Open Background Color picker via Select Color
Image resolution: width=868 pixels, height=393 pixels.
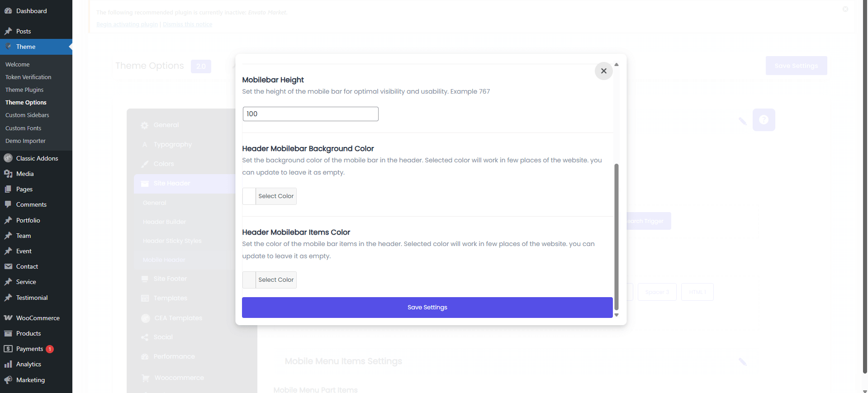276,196
